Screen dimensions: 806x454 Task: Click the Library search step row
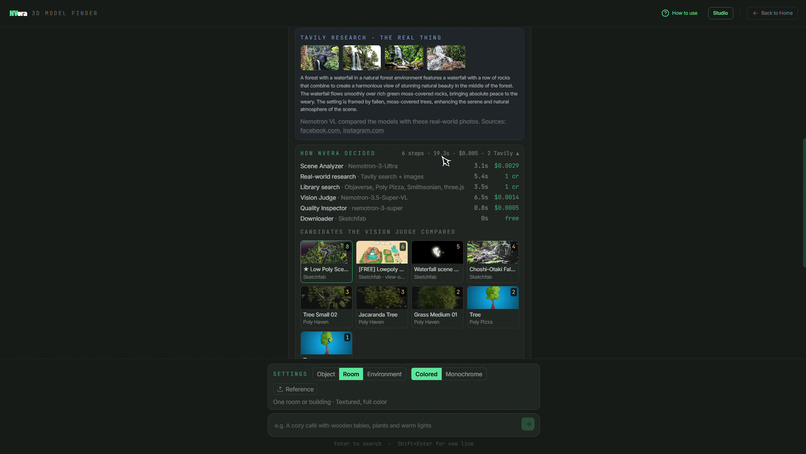(x=410, y=187)
